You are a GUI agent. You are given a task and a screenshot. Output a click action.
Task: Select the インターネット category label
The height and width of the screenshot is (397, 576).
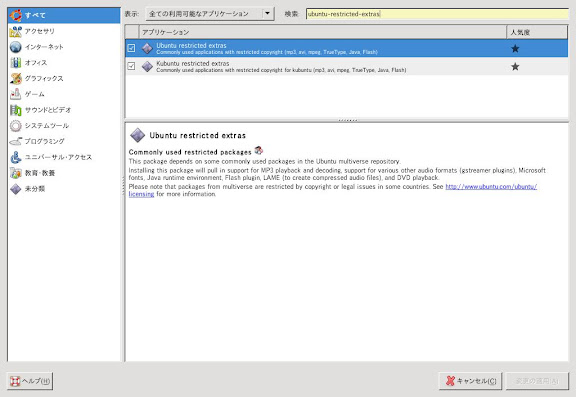click(x=44, y=47)
